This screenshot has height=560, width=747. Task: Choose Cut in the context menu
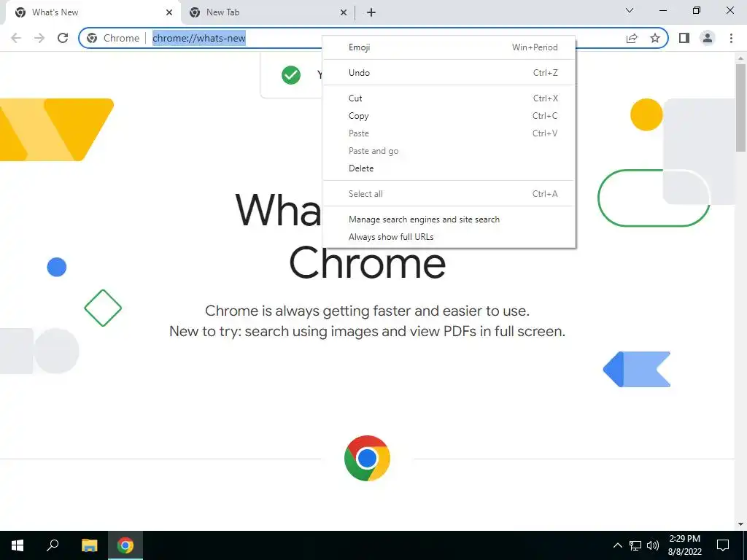[449, 98]
